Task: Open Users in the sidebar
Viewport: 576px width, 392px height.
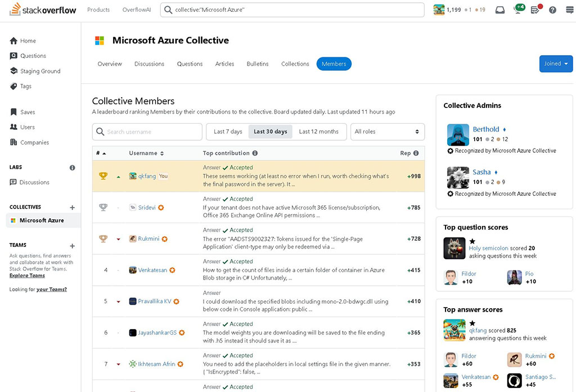Action: [22, 127]
